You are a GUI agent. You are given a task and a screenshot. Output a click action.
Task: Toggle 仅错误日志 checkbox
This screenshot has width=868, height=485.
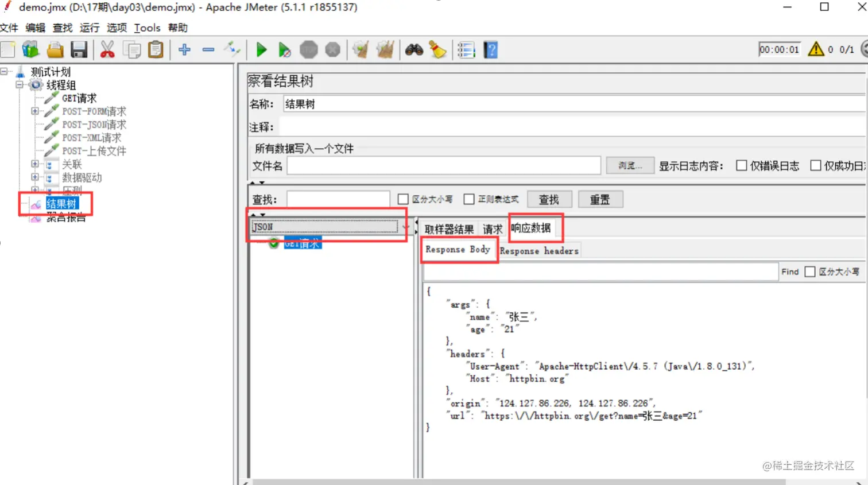click(742, 166)
